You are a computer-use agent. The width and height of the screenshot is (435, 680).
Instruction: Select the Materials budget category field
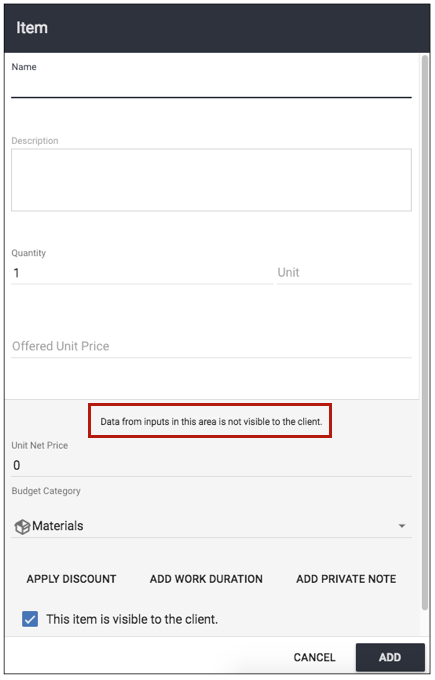(x=211, y=526)
